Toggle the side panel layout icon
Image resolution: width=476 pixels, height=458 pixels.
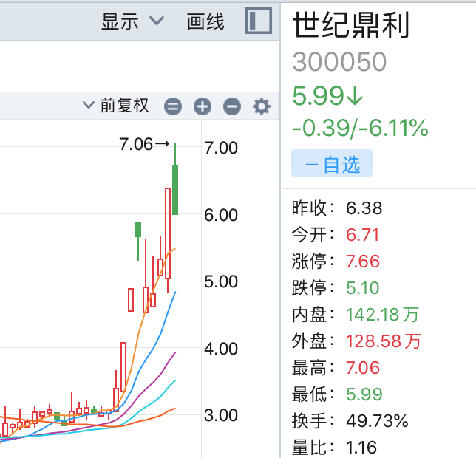259,21
